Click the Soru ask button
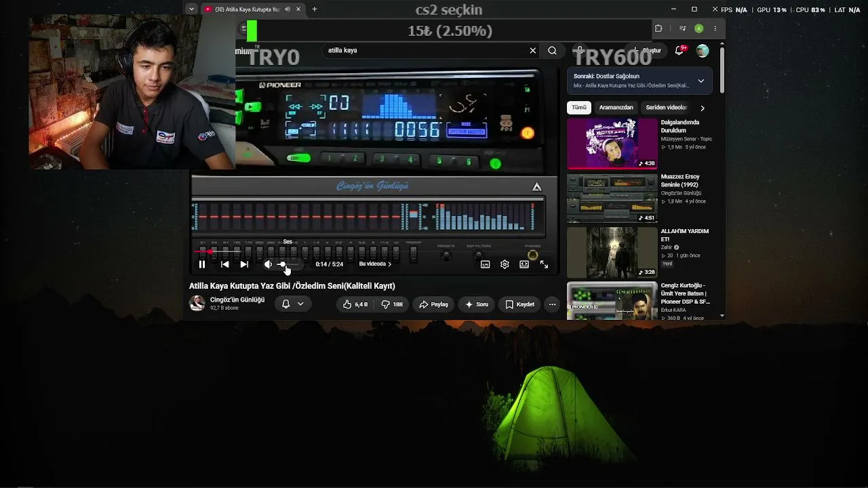This screenshot has width=868, height=488. coord(476,304)
